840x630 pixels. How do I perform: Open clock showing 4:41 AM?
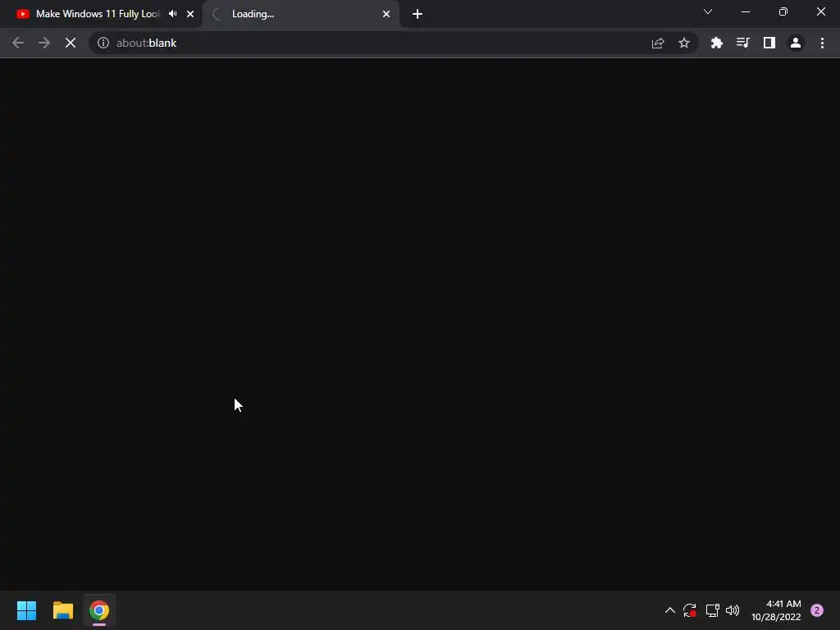tap(776, 610)
